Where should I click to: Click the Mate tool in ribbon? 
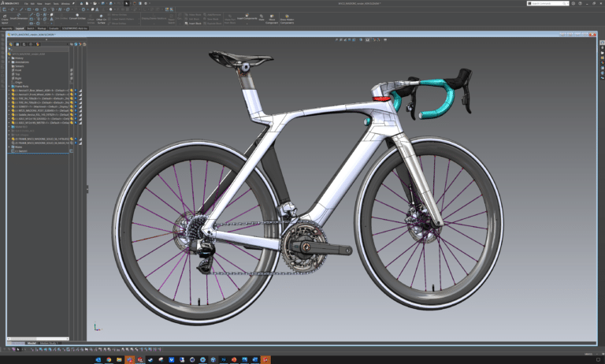262,17
